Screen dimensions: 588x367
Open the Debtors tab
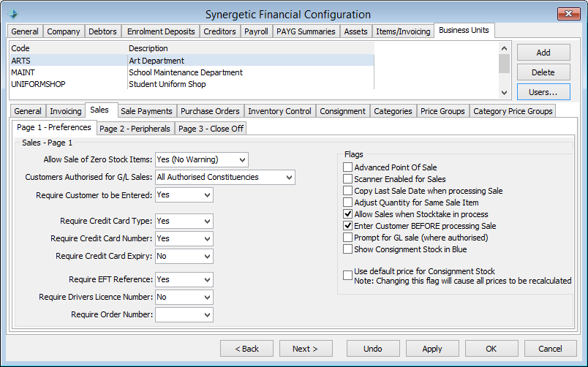(102, 31)
